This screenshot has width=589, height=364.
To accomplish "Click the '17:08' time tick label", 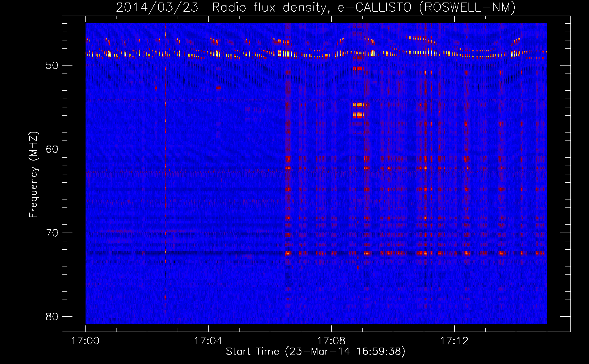I will tap(331, 341).
